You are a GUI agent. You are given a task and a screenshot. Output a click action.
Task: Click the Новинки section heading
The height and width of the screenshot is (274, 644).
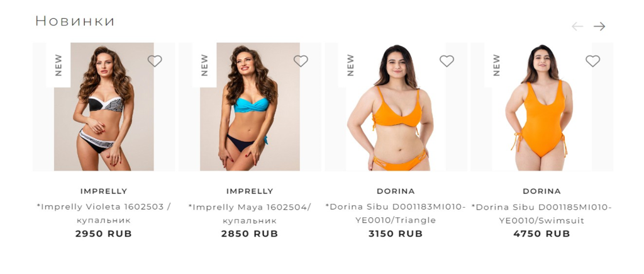pyautogui.click(x=75, y=21)
